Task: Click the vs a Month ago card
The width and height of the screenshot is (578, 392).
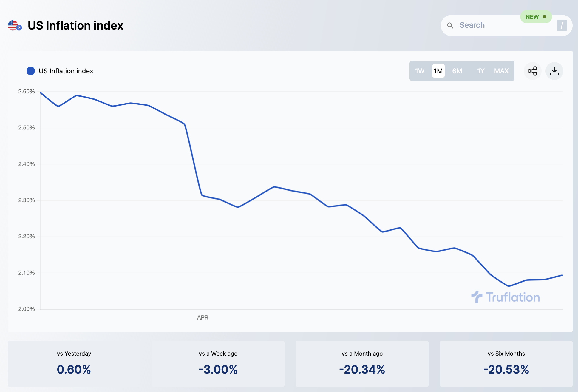Action: [362, 364]
